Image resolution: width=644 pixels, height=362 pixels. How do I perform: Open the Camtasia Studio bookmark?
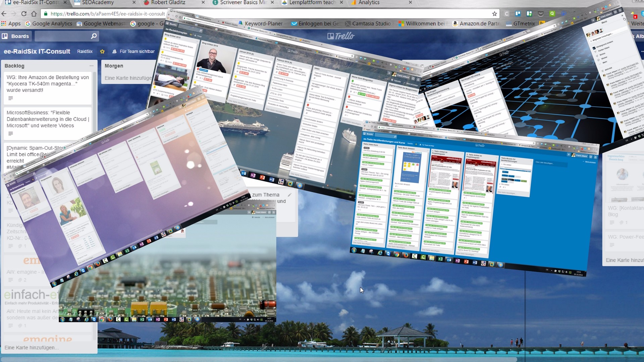click(x=368, y=23)
